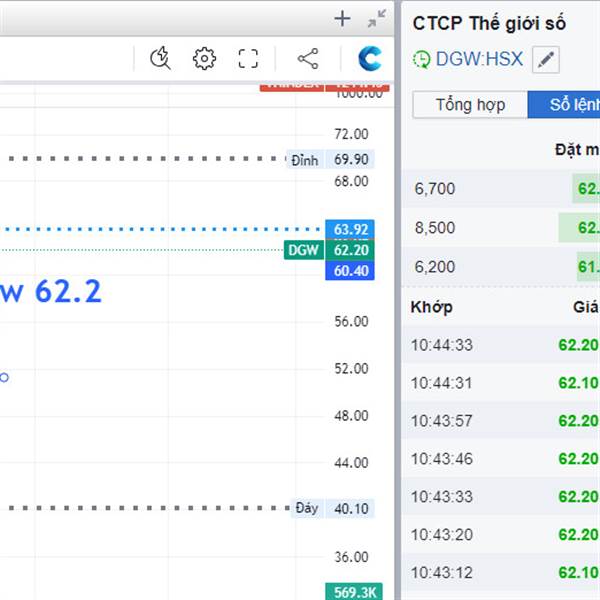The height and width of the screenshot is (600, 600).
Task: Switch to the Tổng hợp tab
Action: [470, 104]
